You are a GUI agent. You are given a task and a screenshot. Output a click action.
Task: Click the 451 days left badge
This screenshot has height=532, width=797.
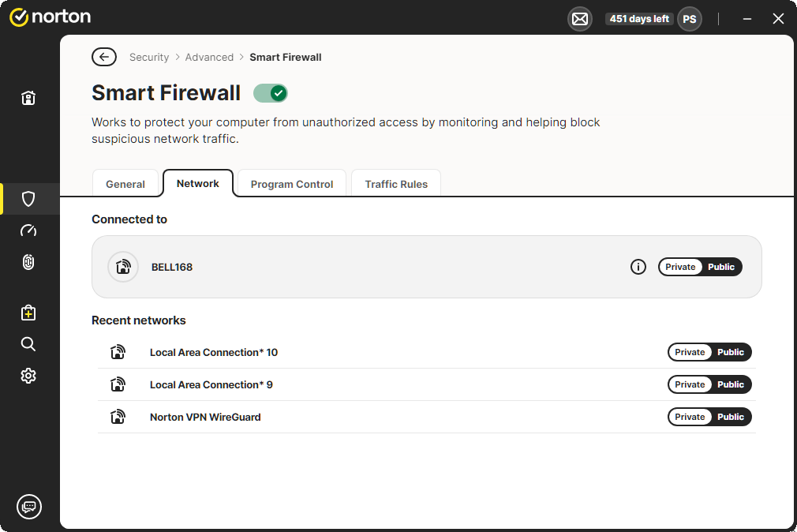point(639,19)
